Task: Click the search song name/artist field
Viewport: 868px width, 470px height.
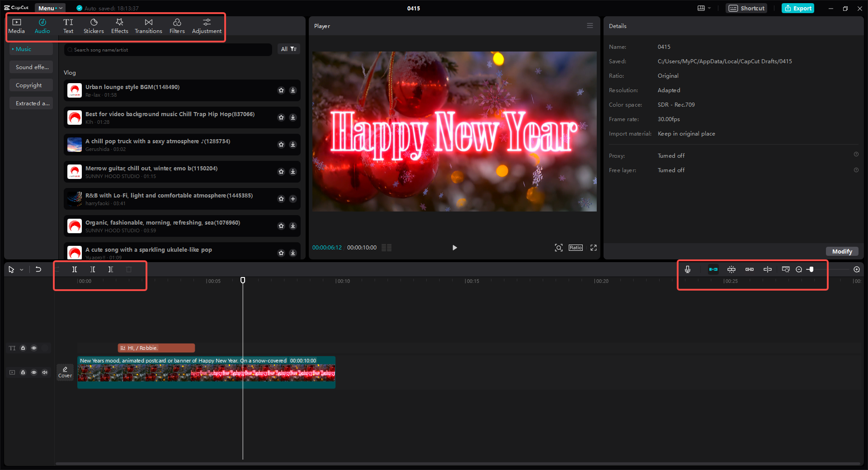Action: click(167, 50)
